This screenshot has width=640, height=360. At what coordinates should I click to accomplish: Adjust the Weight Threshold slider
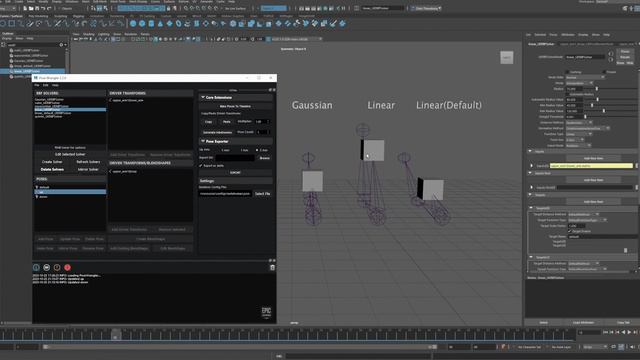[585, 117]
